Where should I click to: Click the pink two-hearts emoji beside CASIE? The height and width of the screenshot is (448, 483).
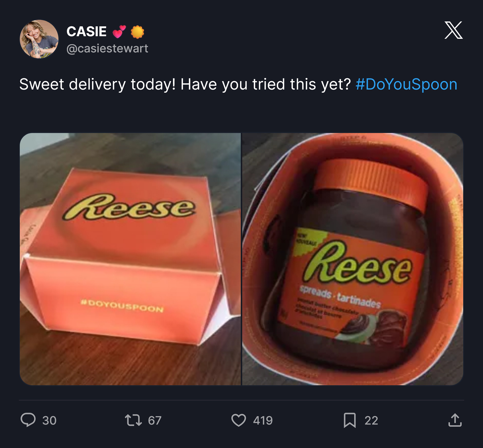119,32
